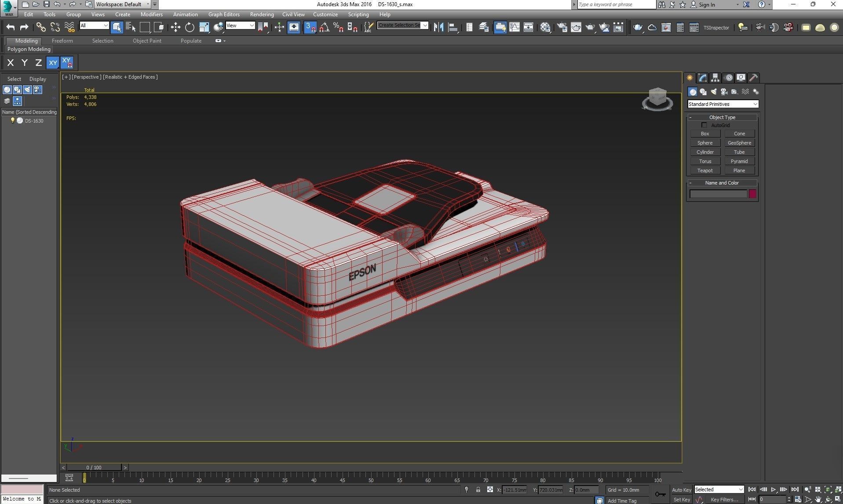Image resolution: width=843 pixels, height=504 pixels.
Task: Select the Cameras category in Create panel
Action: point(724,92)
